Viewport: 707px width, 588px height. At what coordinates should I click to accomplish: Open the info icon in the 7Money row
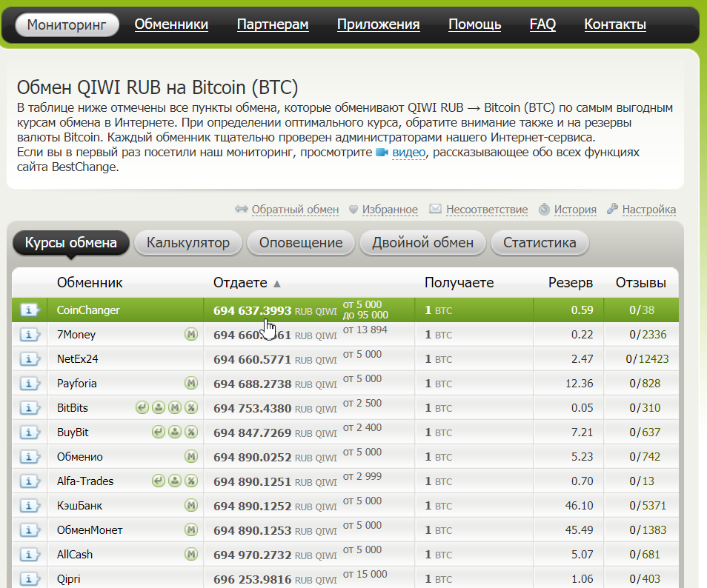tap(30, 334)
